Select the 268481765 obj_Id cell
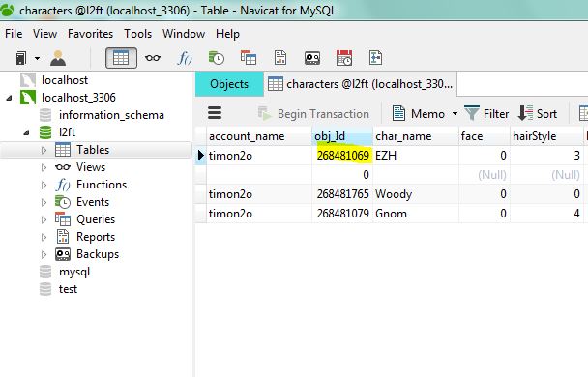Viewport: 588px width, 377px height. (342, 194)
